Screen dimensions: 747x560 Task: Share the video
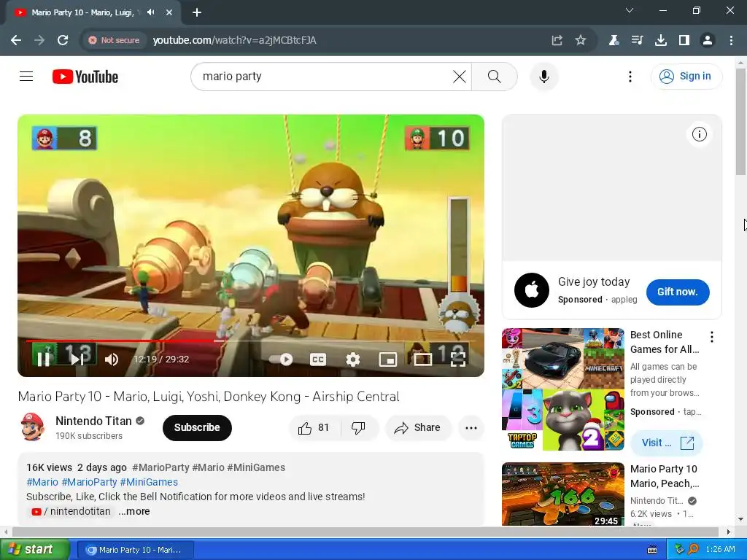(x=417, y=427)
